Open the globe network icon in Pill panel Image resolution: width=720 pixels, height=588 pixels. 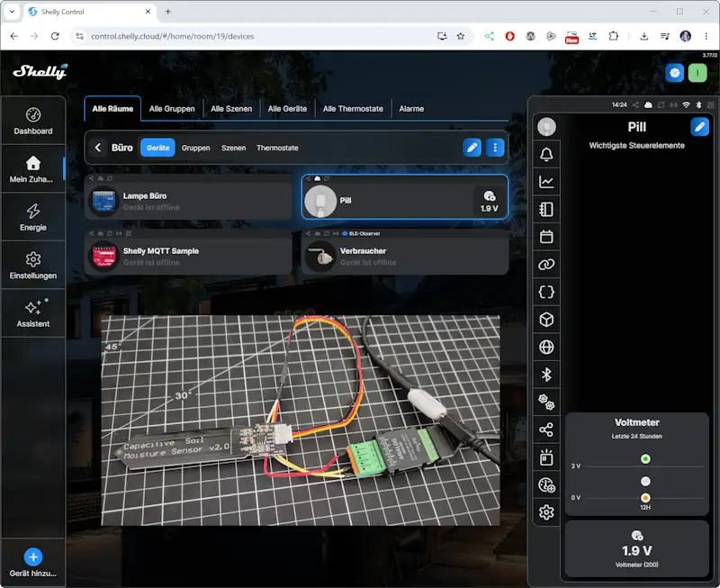tap(546, 348)
